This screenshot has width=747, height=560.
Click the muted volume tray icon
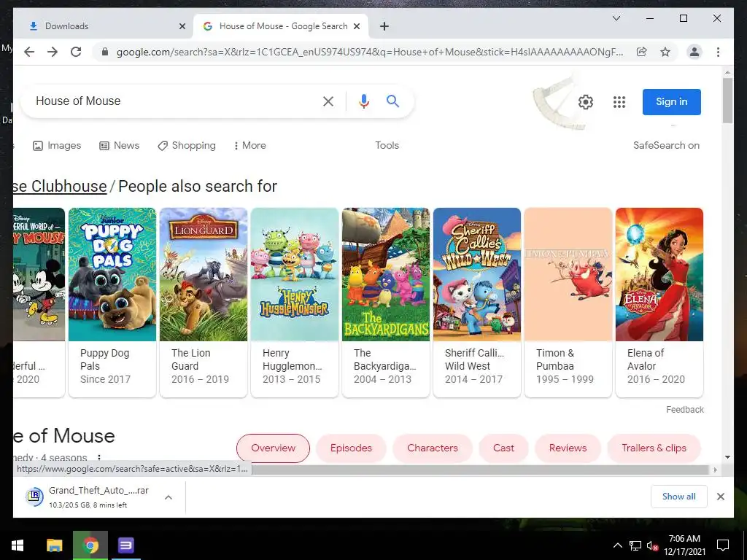652,545
